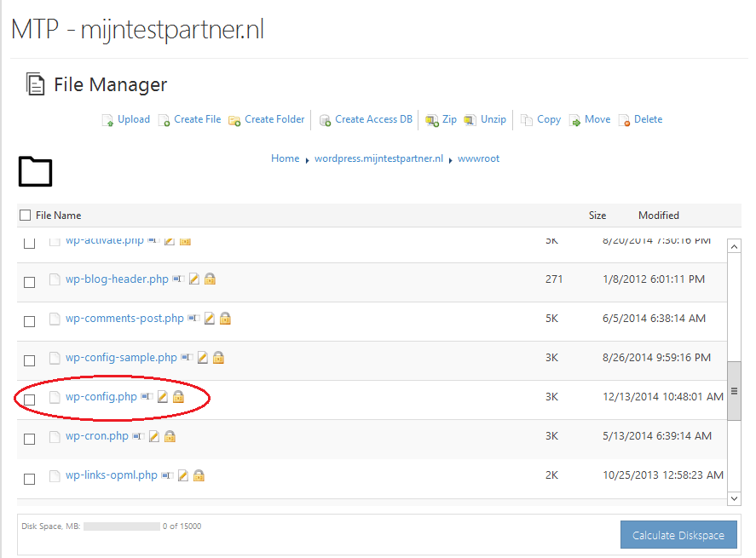The image size is (756, 558).
Task: Check the wp-links-opml.php checkbox
Action: tap(30, 479)
